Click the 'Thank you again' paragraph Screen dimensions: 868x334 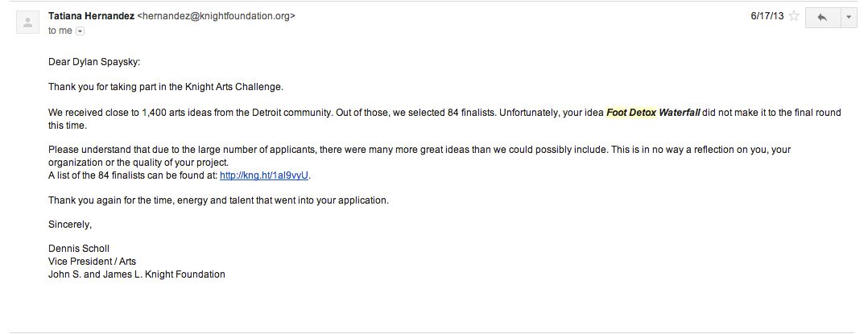pos(218,200)
